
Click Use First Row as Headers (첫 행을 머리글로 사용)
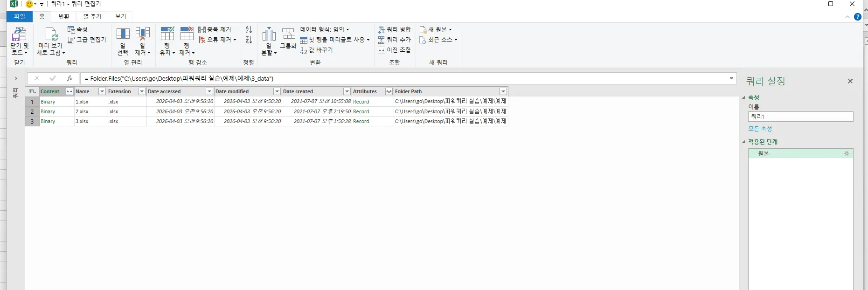(334, 40)
